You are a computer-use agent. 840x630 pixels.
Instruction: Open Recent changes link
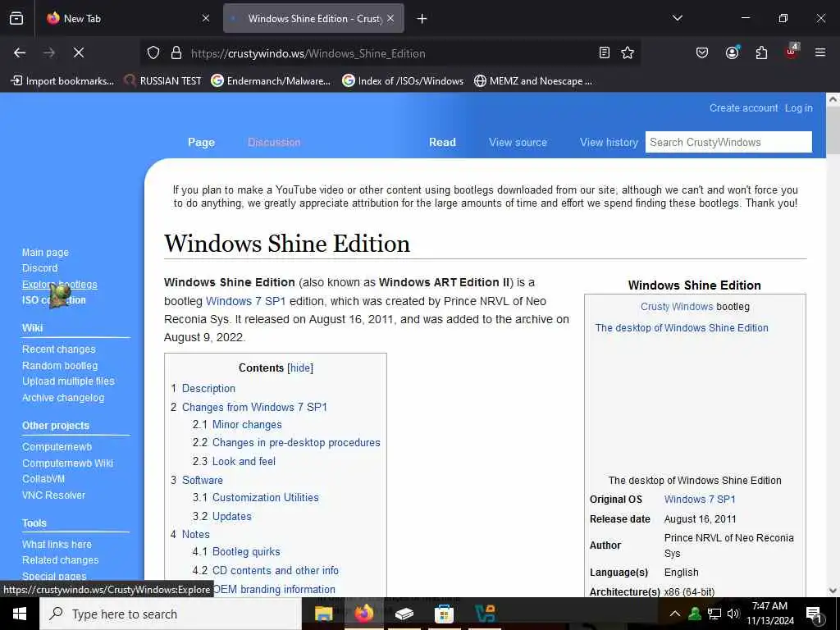pyautogui.click(x=59, y=349)
